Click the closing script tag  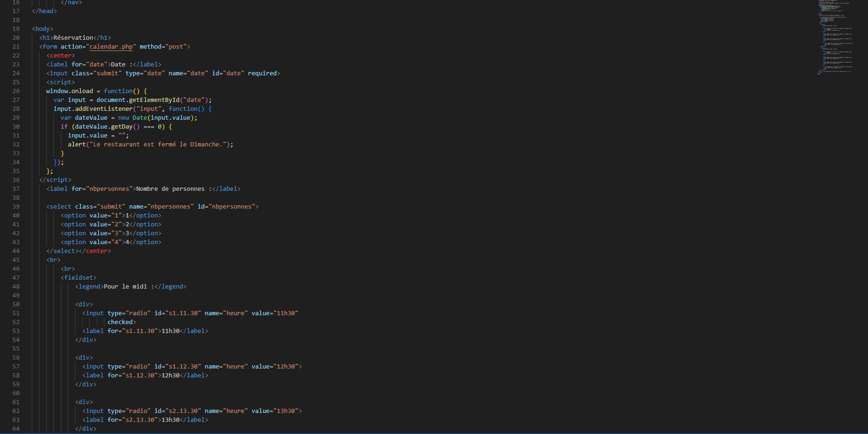55,180
